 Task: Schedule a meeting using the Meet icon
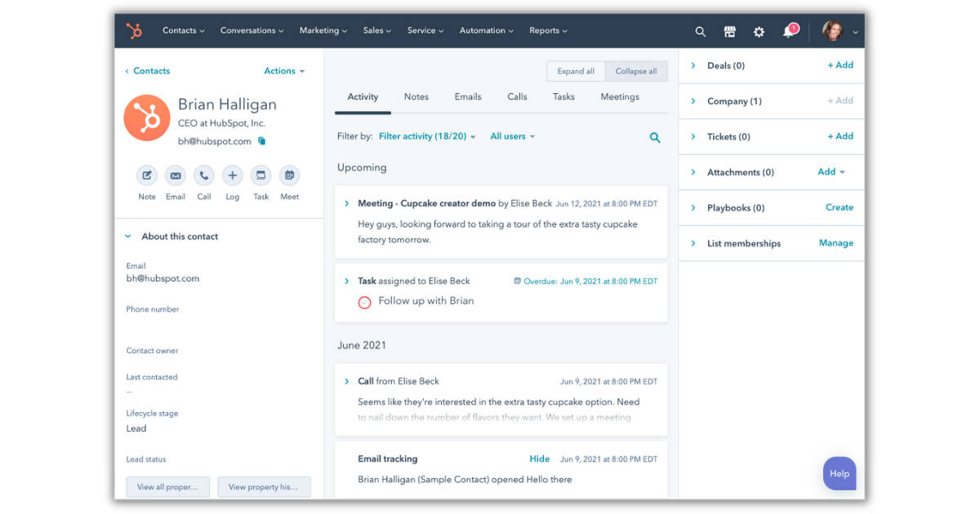click(x=289, y=175)
